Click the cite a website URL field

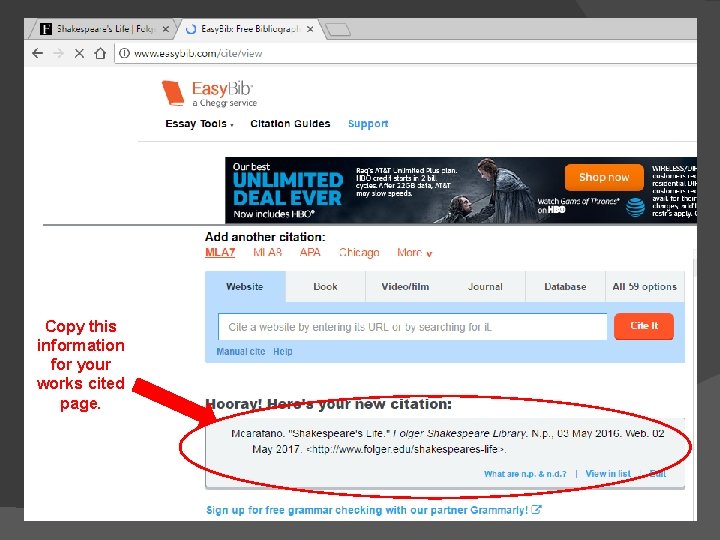[412, 327]
